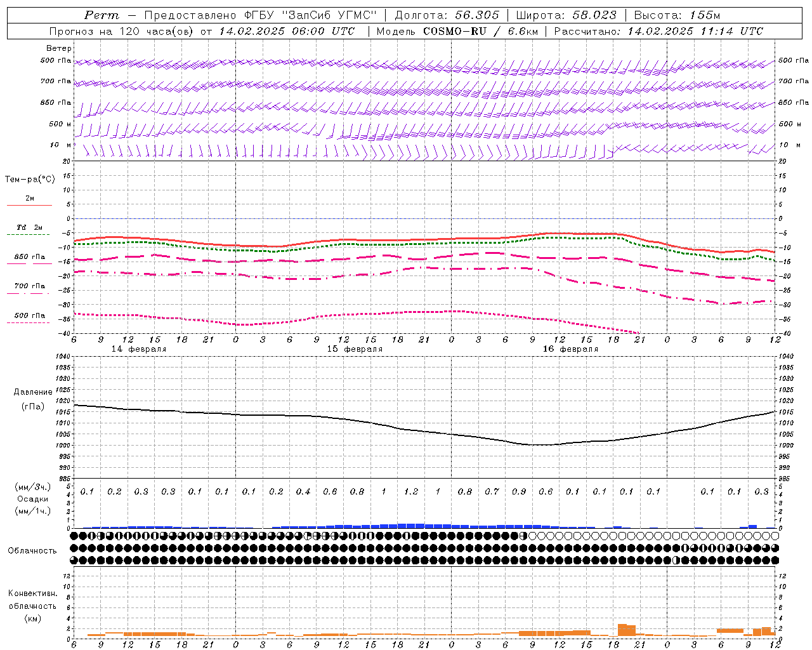Click the "(км)" unit under convective cloudiness
812x650 pixels.
(x=32, y=618)
